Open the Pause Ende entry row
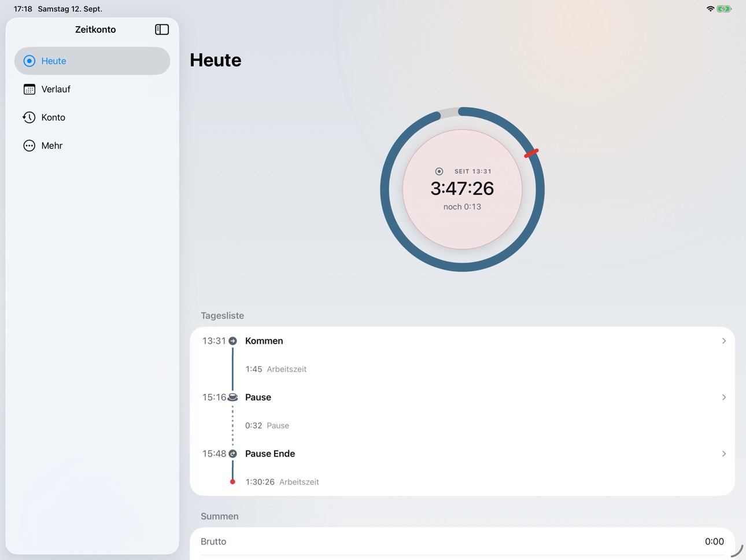Viewport: 746px width, 560px height. [x=462, y=454]
